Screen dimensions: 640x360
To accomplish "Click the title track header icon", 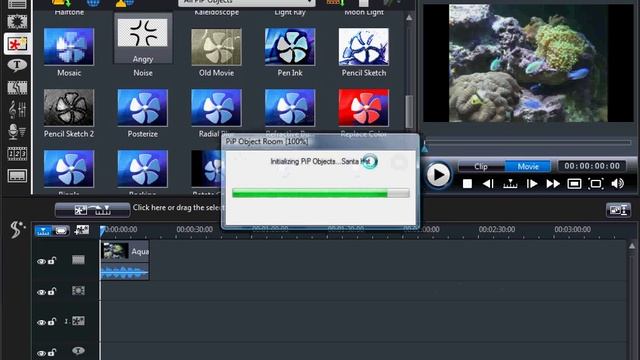I will pyautogui.click(x=78, y=351).
